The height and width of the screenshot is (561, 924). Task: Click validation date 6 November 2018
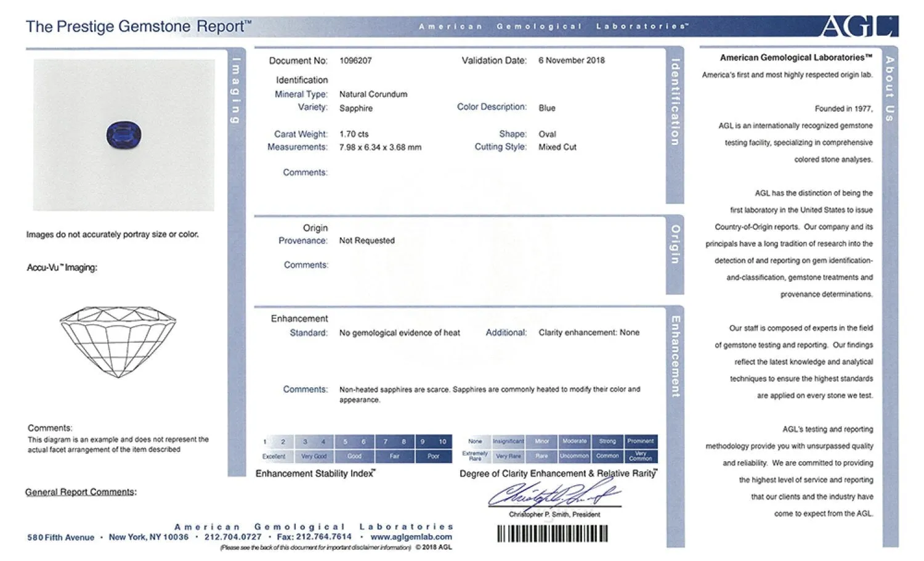(572, 60)
